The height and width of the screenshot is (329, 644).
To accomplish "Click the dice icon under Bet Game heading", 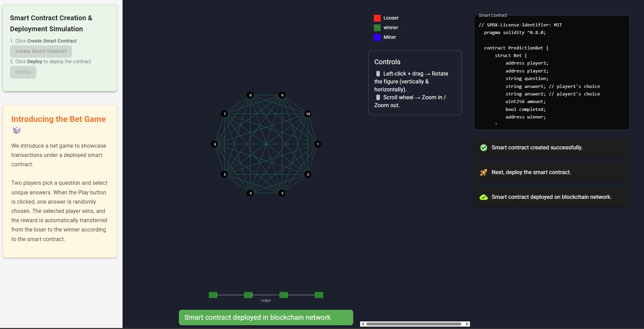I will coord(17,131).
